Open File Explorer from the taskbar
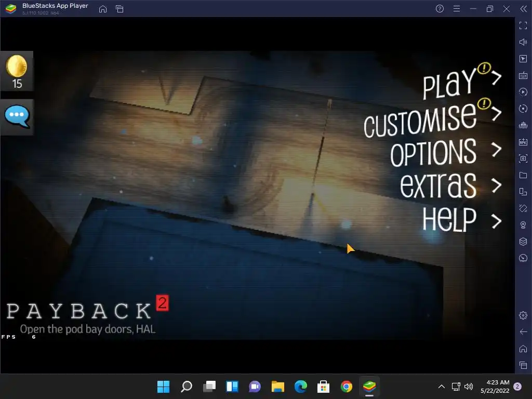This screenshot has height=399, width=532. 278,387
